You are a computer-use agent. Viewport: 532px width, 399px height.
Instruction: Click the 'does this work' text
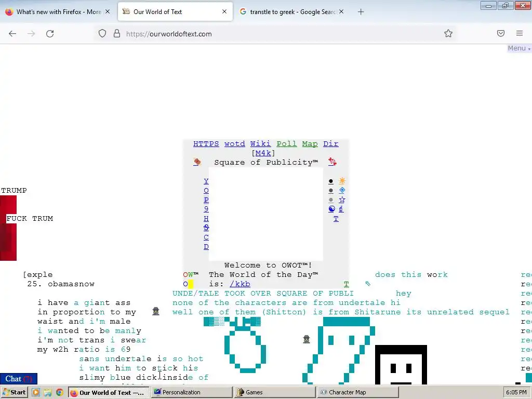point(411,274)
